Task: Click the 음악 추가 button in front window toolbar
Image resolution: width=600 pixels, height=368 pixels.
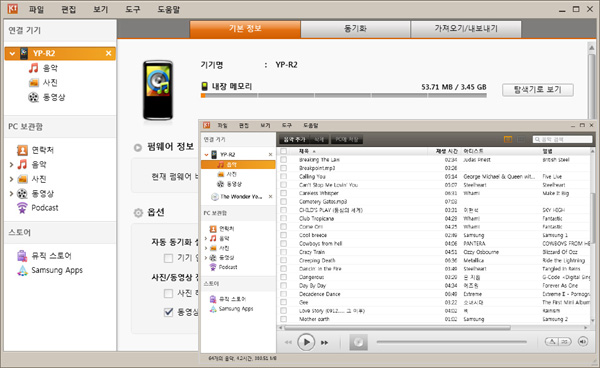Action: pos(294,140)
